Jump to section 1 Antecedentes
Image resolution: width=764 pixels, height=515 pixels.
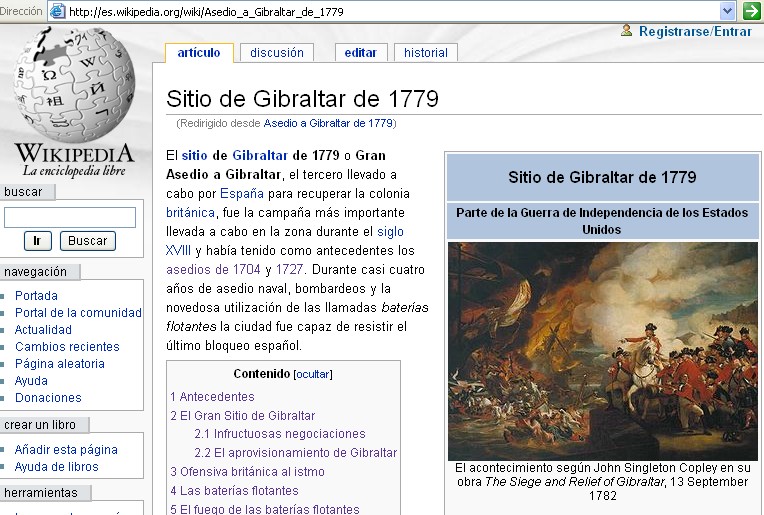pos(212,397)
